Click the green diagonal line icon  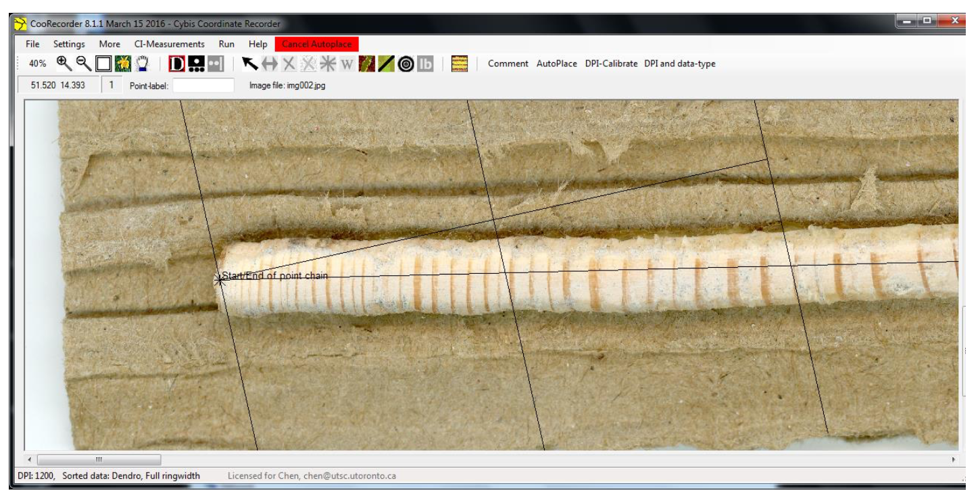386,64
